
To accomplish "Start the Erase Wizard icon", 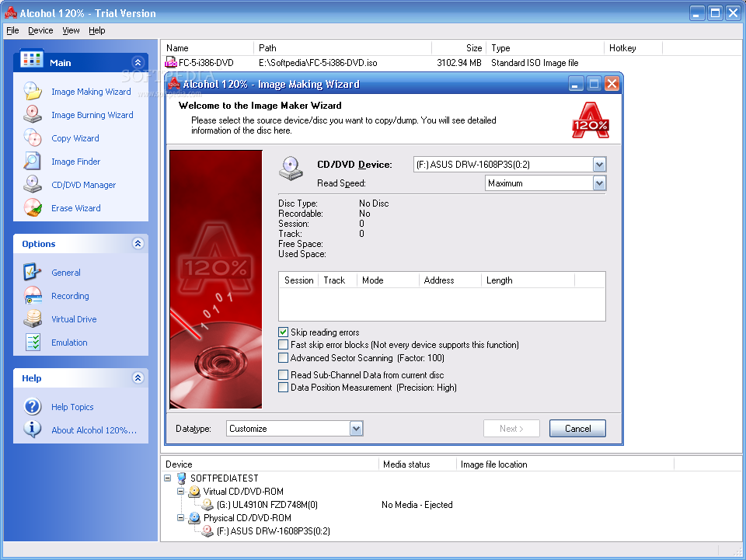I will (x=33, y=208).
